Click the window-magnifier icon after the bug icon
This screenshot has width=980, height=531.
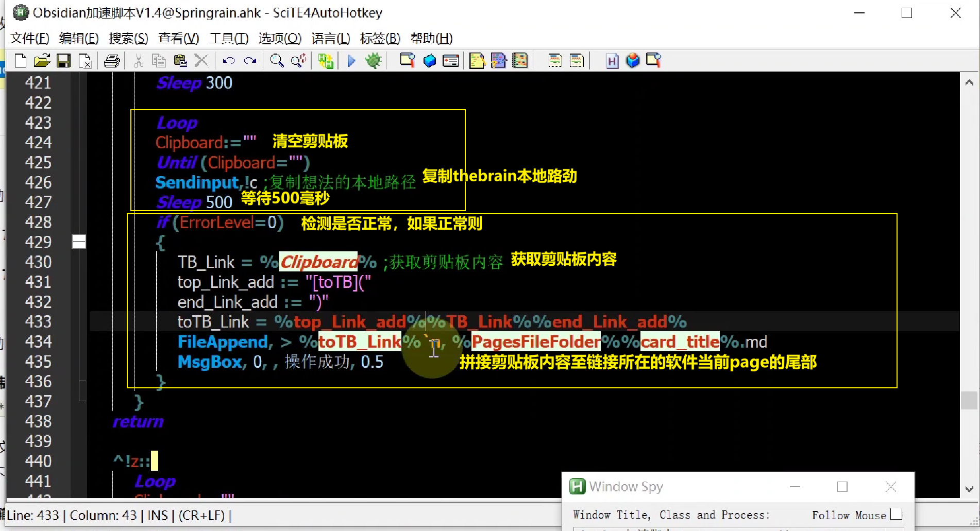click(x=407, y=61)
